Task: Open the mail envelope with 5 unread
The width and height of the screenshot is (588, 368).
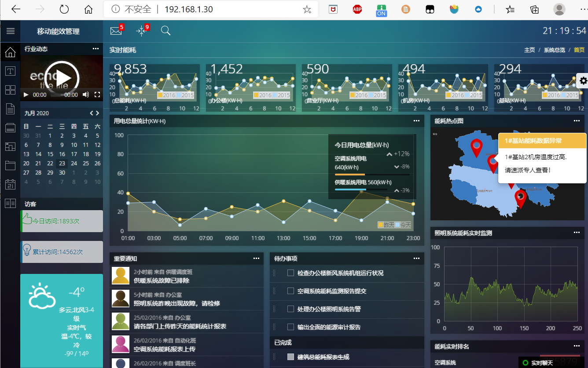Action: (116, 31)
